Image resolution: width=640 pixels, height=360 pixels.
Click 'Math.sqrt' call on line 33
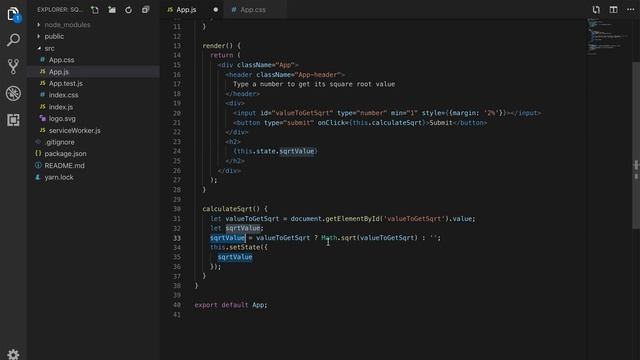[x=338, y=238]
